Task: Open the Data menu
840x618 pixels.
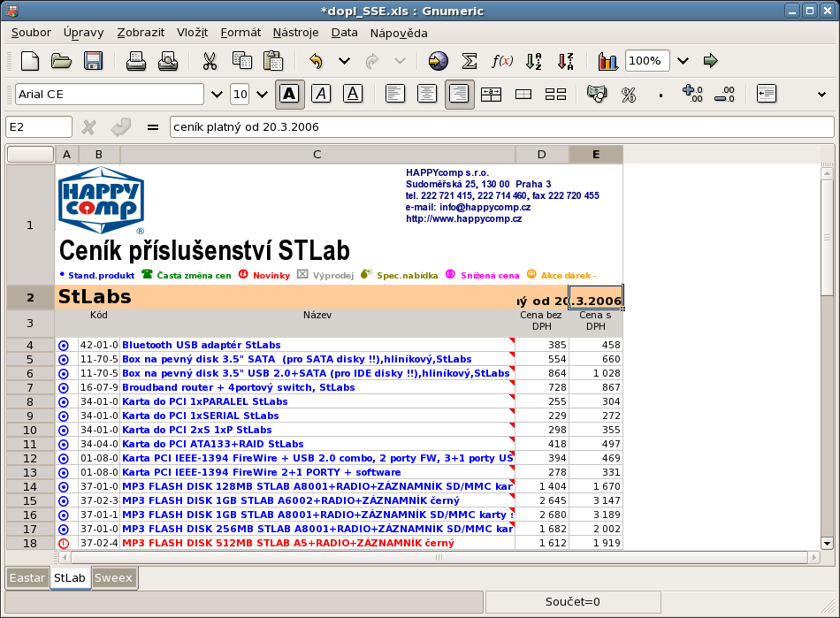Action: pos(345,33)
